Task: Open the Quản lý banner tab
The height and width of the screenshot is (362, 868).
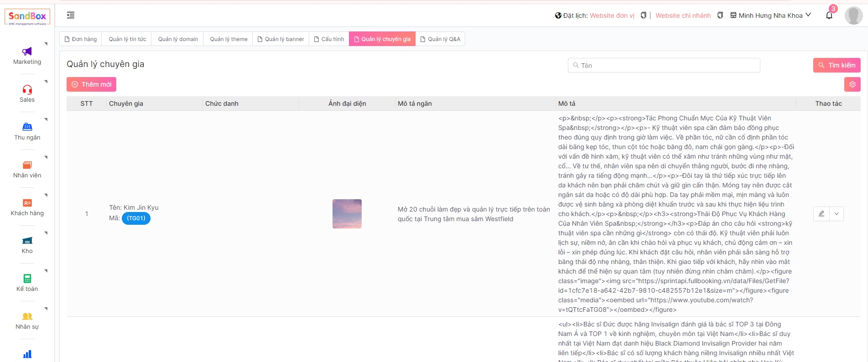Action: 281,39
